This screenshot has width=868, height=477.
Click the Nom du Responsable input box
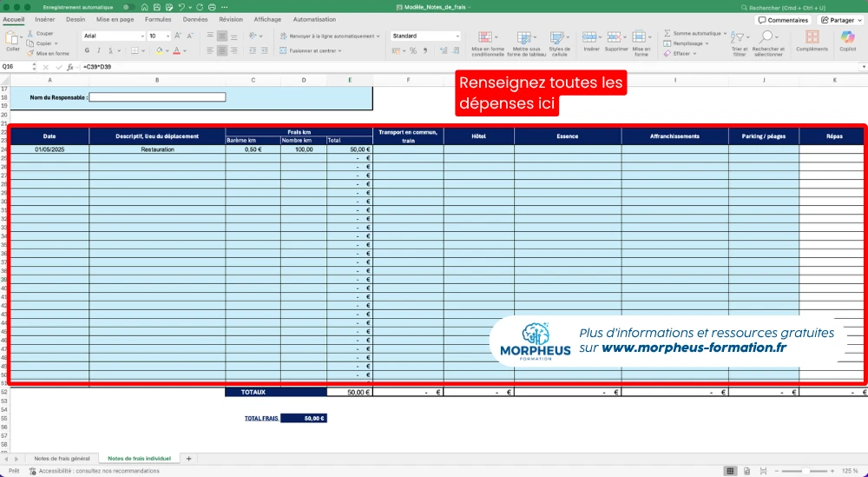157,97
